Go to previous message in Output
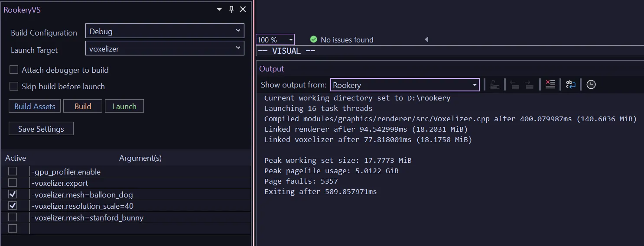The height and width of the screenshot is (246, 644). click(515, 85)
